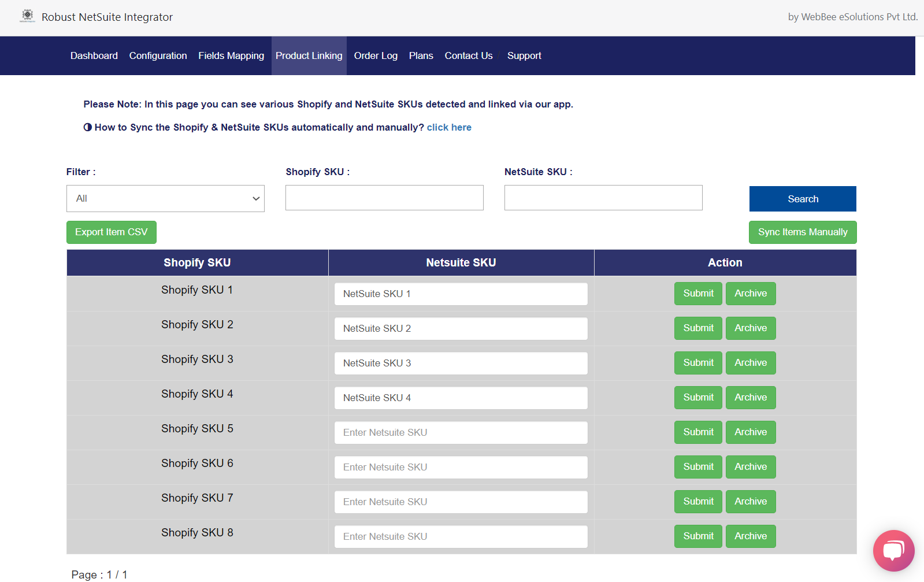Submit the Shopify SKU 7 row
This screenshot has height=582, width=924.
click(x=698, y=502)
